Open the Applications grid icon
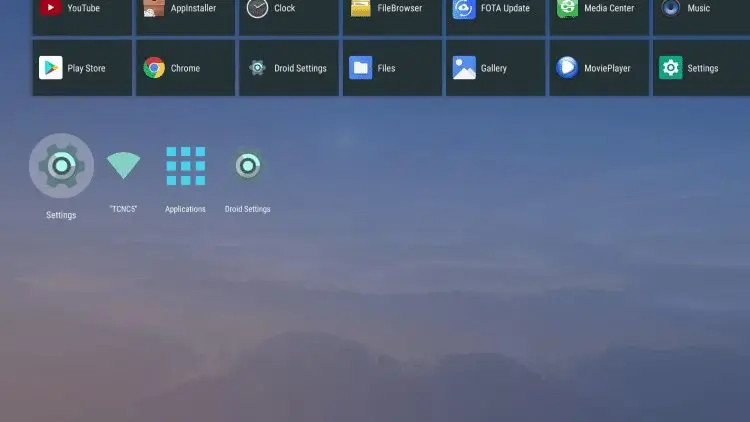Viewport: 750px width, 422px height. pos(186,166)
